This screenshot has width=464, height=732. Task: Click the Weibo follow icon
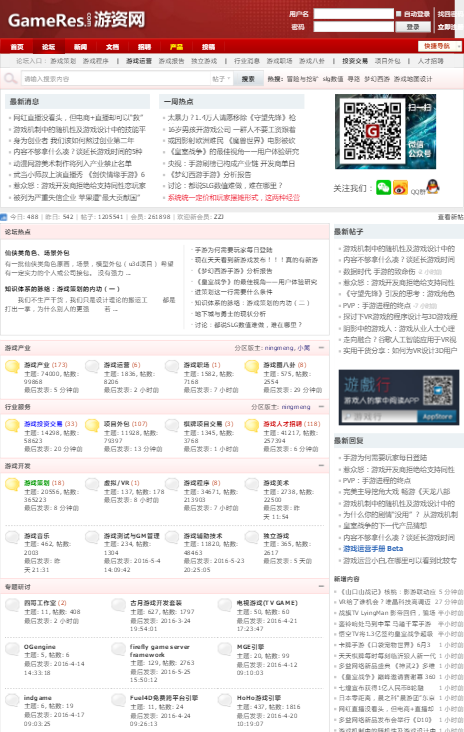(x=400, y=188)
